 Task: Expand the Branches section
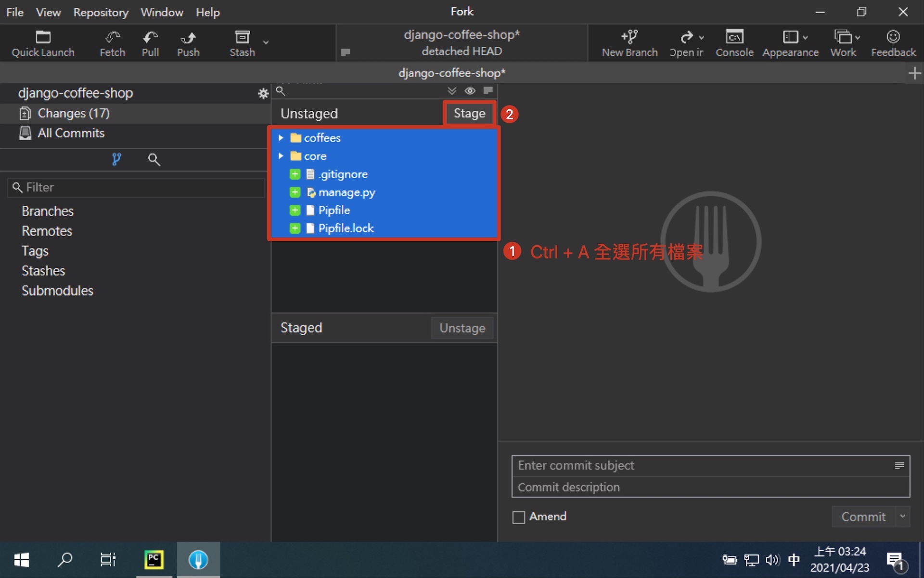(x=48, y=211)
